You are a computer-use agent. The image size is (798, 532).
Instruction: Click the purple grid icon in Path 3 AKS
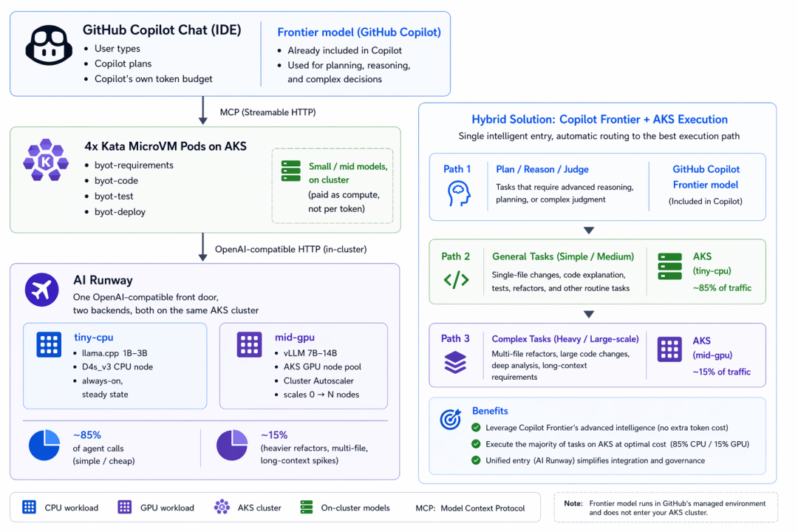click(669, 349)
